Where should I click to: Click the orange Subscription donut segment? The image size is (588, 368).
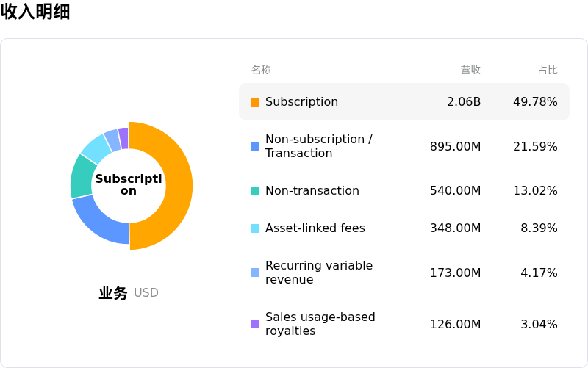tap(178, 187)
